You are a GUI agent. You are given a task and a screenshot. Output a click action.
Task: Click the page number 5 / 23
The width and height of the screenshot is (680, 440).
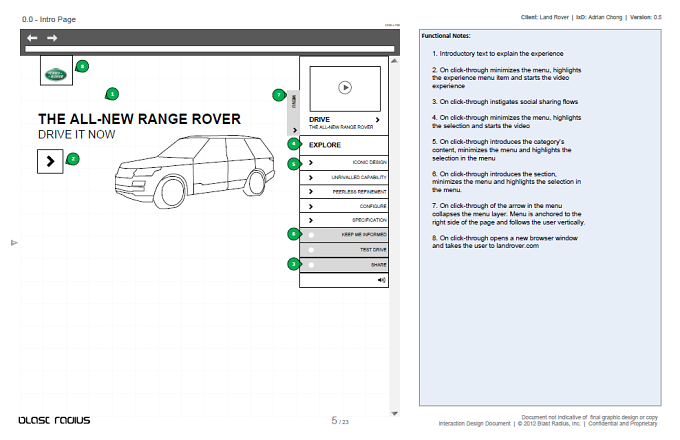click(340, 420)
